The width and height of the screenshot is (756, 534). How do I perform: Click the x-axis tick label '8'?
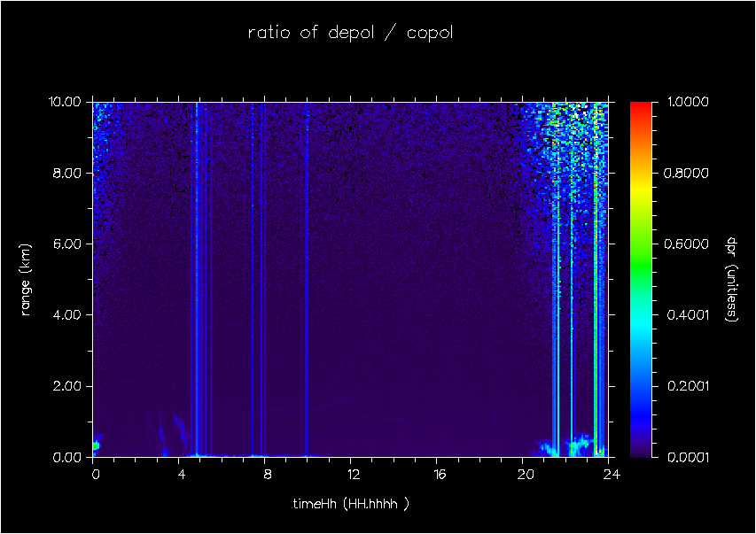coord(268,475)
